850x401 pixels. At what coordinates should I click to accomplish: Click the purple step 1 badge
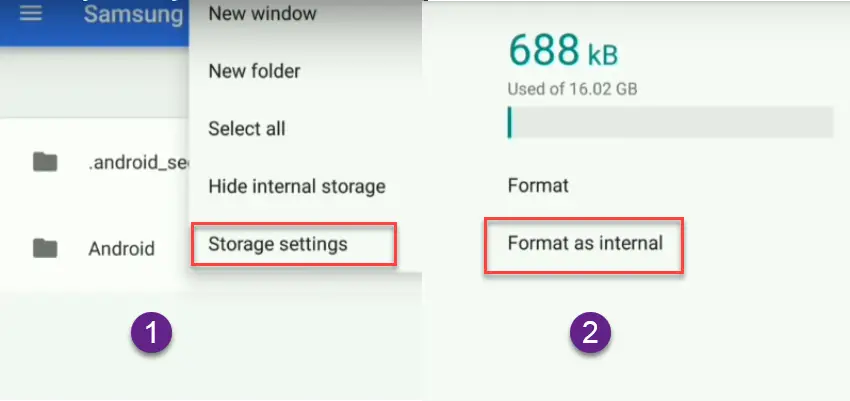pyautogui.click(x=151, y=332)
